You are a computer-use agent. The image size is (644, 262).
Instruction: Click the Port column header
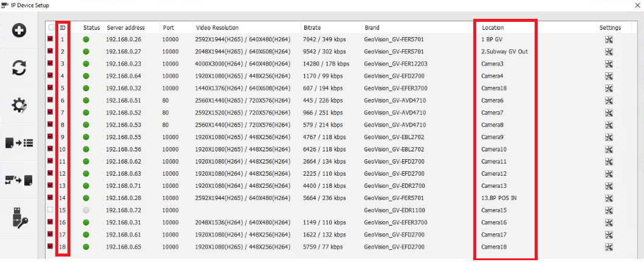point(168,27)
